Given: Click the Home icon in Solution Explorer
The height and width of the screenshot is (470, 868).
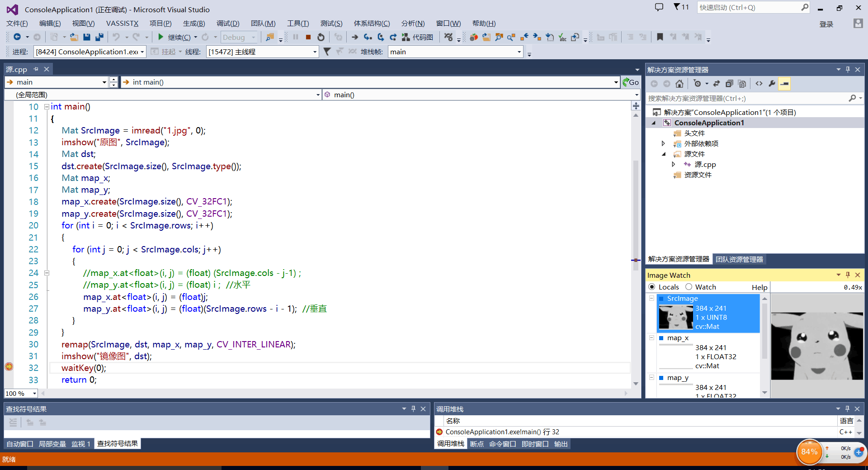Looking at the screenshot, I should point(679,84).
